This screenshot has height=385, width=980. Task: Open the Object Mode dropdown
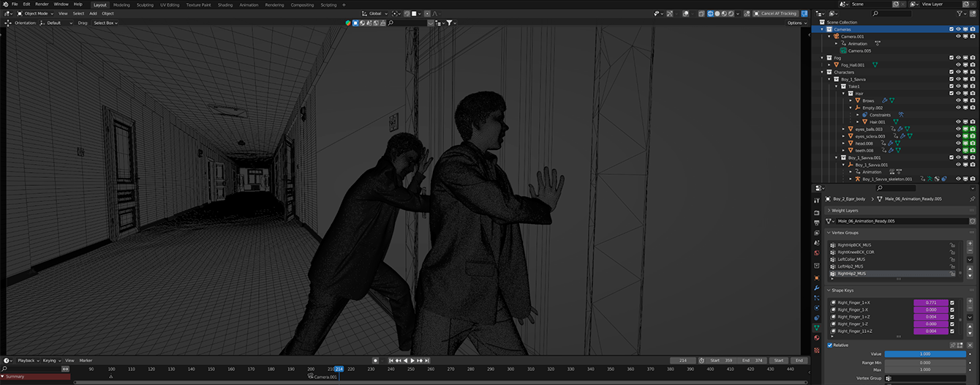click(x=36, y=13)
